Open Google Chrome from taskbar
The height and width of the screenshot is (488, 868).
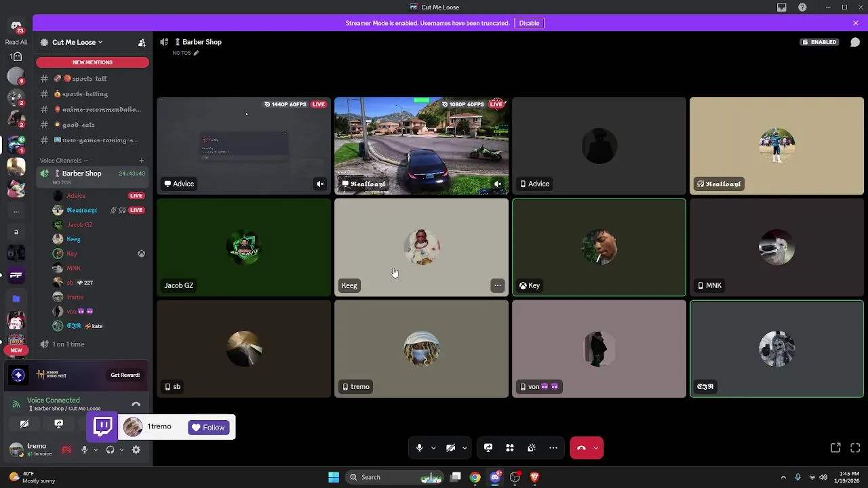[x=475, y=477]
